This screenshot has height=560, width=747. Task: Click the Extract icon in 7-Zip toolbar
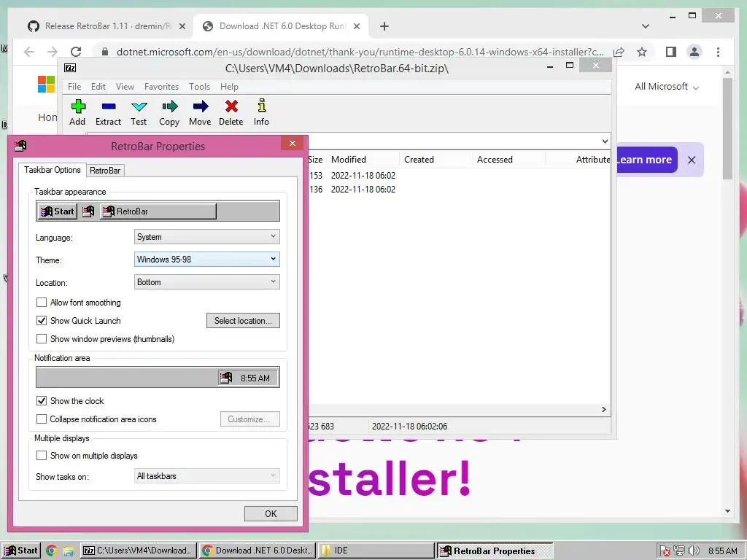[x=109, y=106]
